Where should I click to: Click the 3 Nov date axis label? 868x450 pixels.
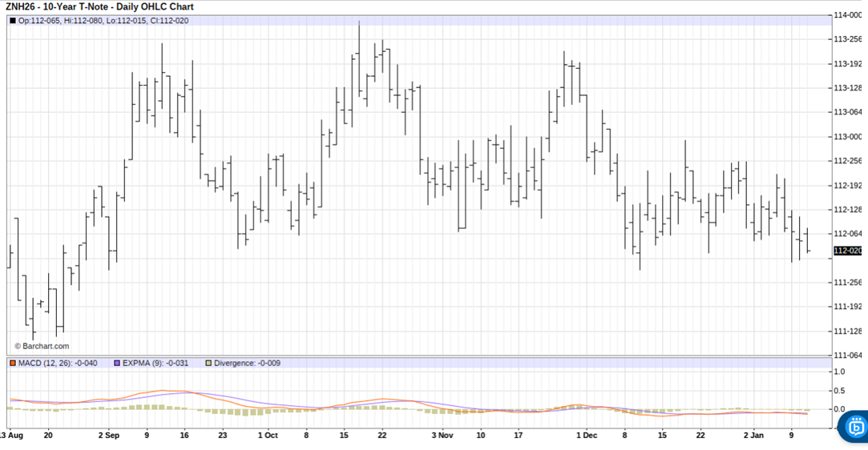click(442, 436)
